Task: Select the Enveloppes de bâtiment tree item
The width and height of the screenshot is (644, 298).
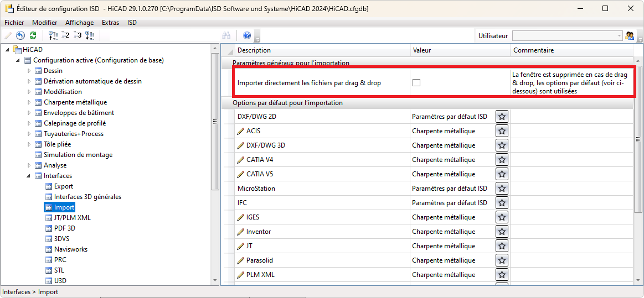Action: tap(79, 113)
